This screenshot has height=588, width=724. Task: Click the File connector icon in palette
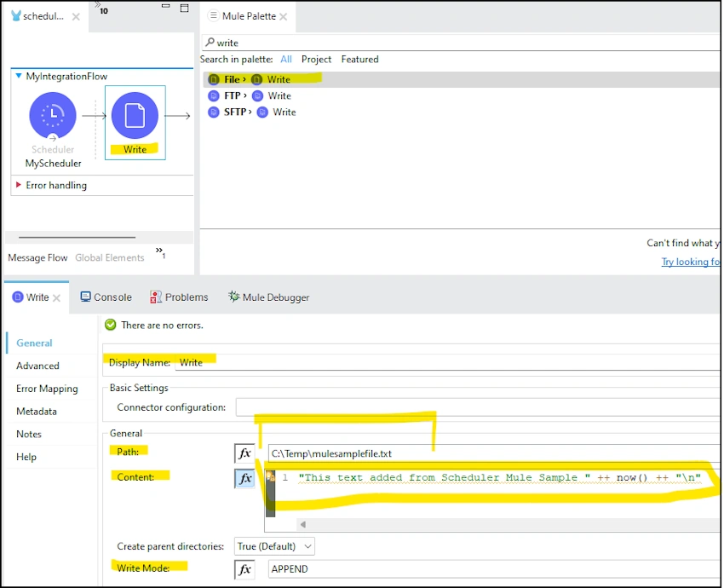coord(213,79)
